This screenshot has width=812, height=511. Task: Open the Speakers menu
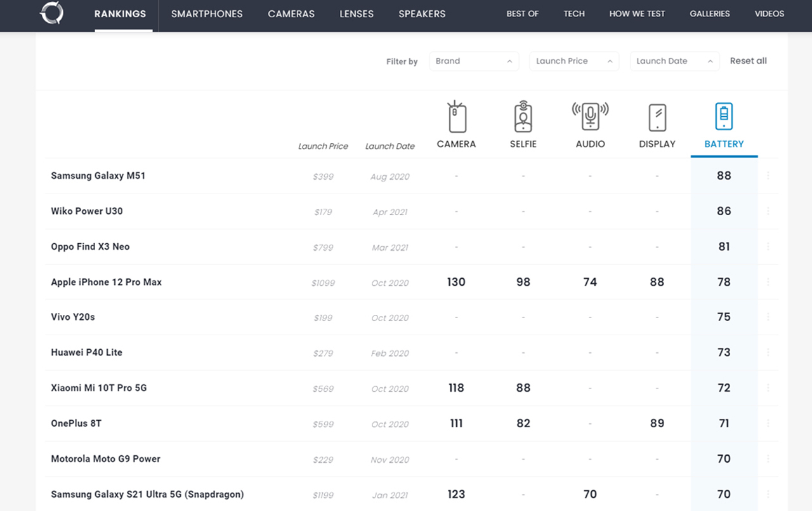[422, 13]
